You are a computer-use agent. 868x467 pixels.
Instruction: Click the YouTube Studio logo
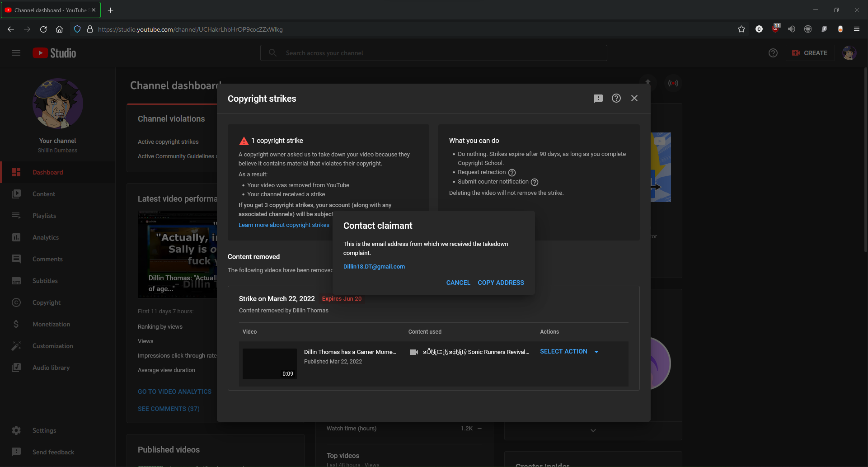(x=54, y=53)
